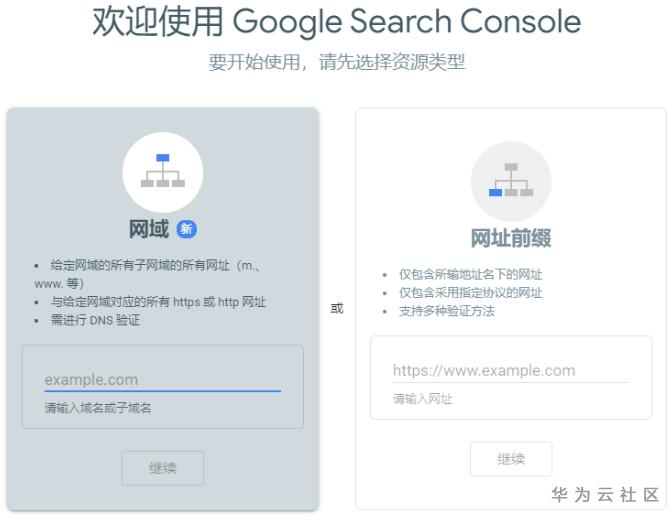Click the 请输入网址 helper text
Screen dimensions: 672x520
coord(422,398)
